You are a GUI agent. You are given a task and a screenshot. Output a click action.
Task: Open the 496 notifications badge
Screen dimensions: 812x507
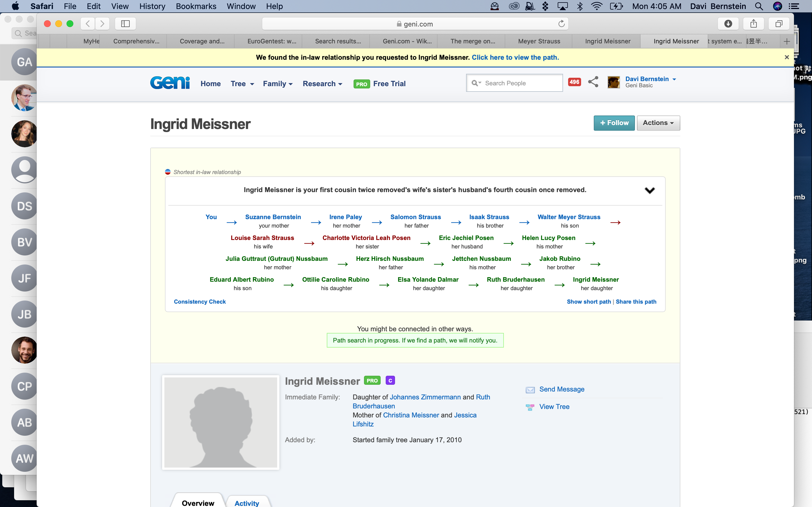[574, 82]
